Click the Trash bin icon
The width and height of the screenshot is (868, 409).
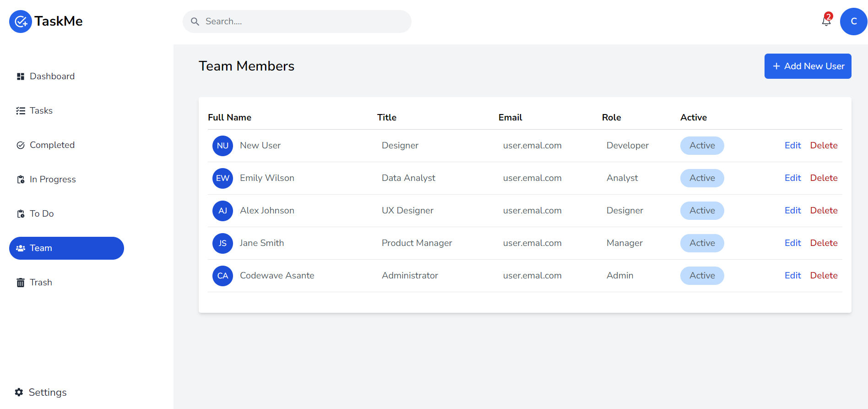pos(21,283)
